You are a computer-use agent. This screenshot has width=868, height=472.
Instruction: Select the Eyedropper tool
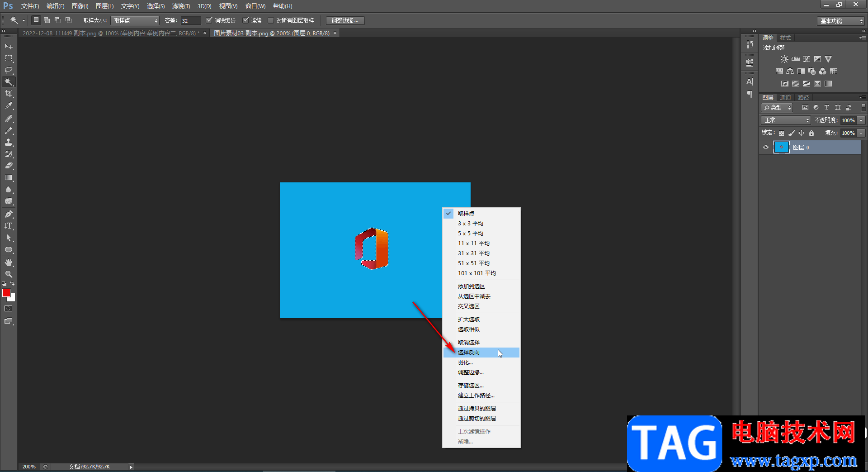9,106
